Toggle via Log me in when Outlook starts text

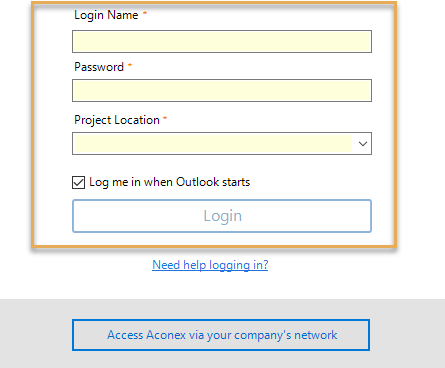pyautogui.click(x=169, y=182)
